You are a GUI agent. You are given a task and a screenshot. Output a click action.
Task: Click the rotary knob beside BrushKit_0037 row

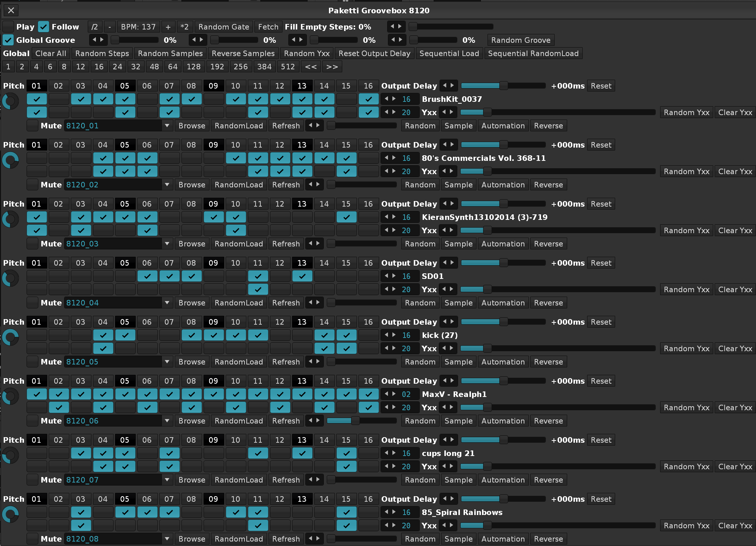10,101
